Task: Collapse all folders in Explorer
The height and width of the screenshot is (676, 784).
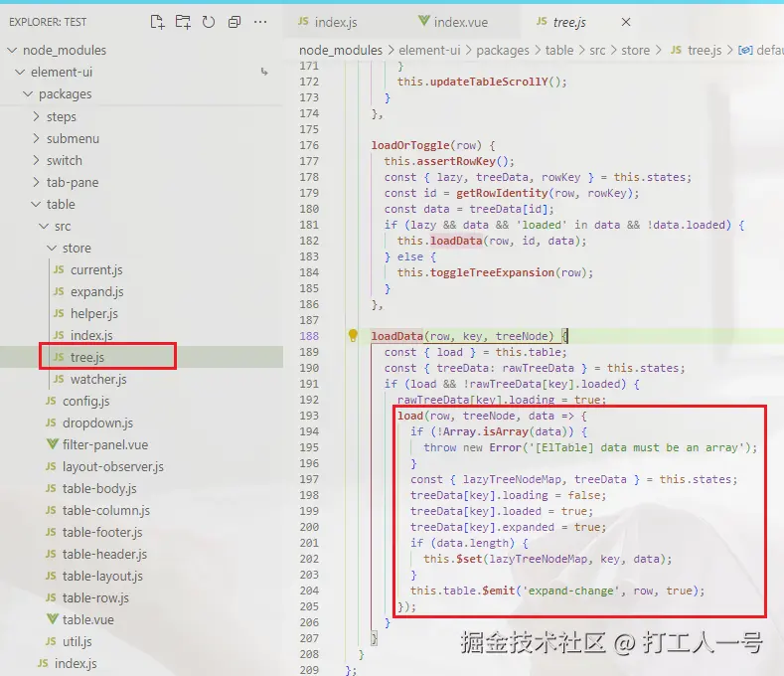Action: [x=235, y=22]
